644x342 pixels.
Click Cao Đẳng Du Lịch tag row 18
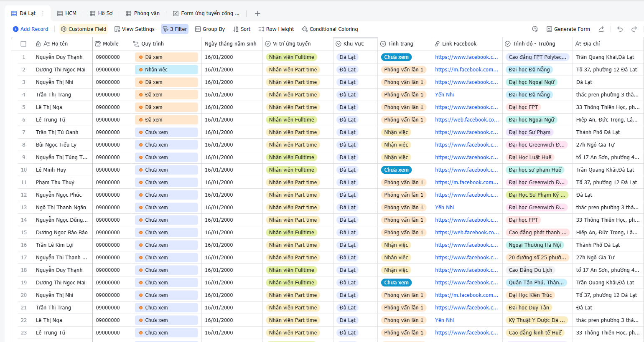[x=530, y=270]
